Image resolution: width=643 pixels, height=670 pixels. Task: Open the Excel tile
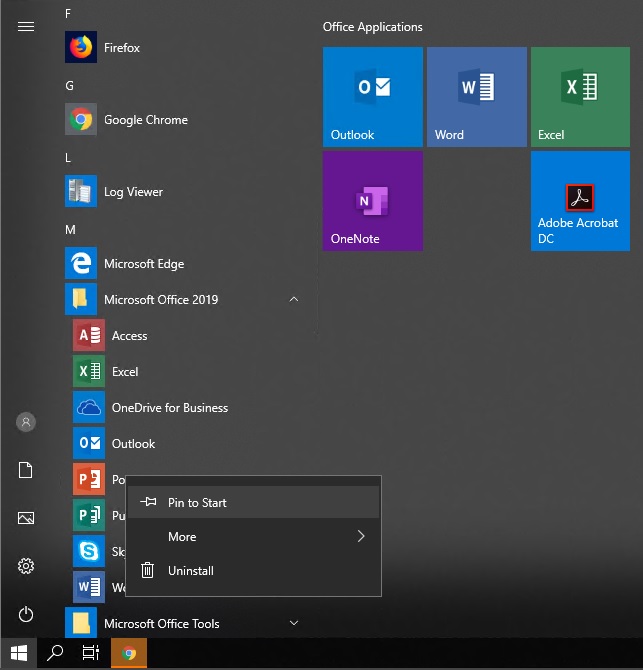[x=580, y=97]
